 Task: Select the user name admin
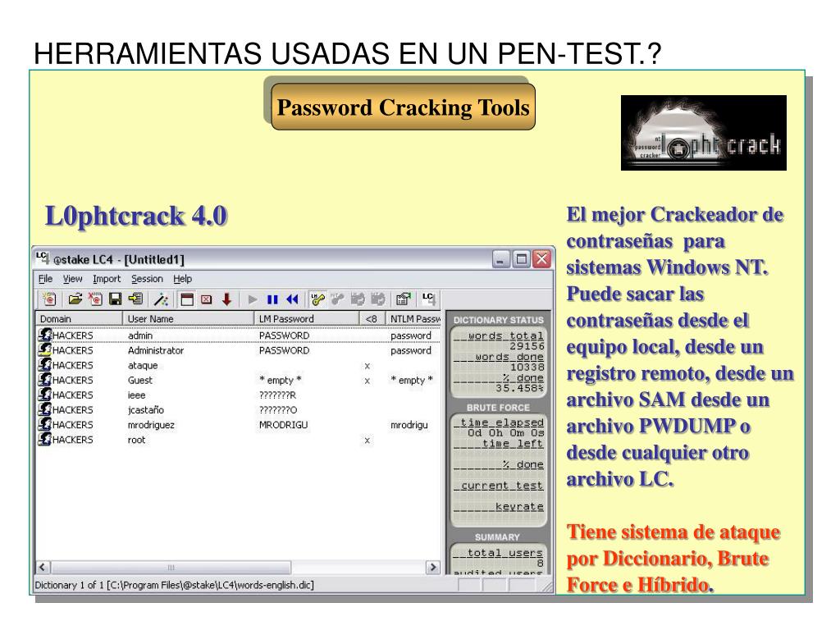[x=140, y=336]
